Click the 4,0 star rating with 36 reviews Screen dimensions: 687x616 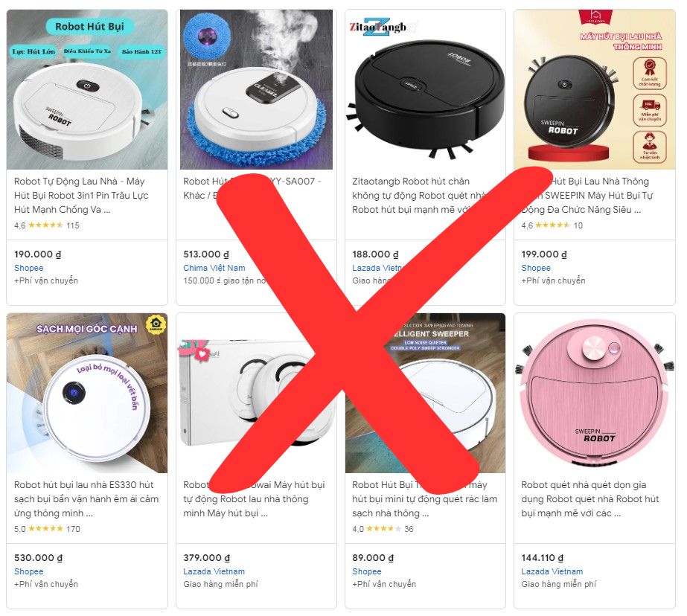pyautogui.click(x=383, y=529)
